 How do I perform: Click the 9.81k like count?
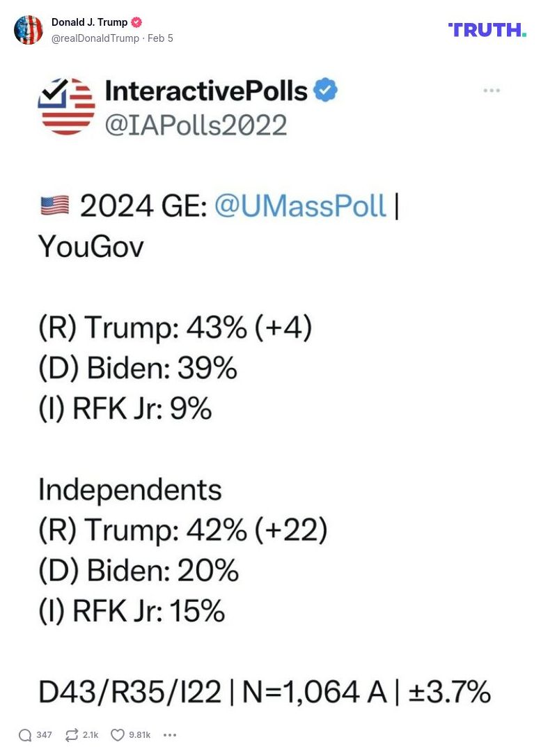(138, 734)
